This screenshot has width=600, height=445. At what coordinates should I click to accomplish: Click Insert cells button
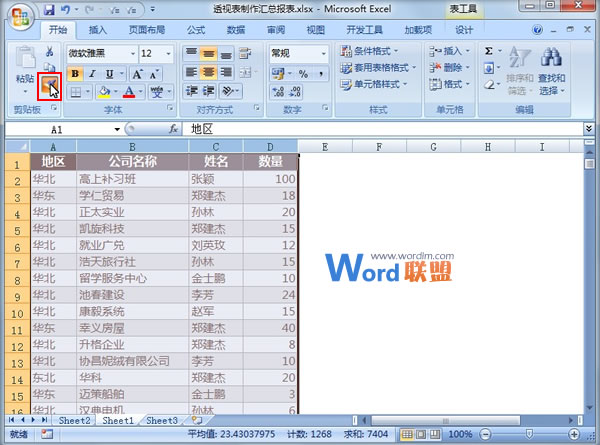pyautogui.click(x=449, y=51)
